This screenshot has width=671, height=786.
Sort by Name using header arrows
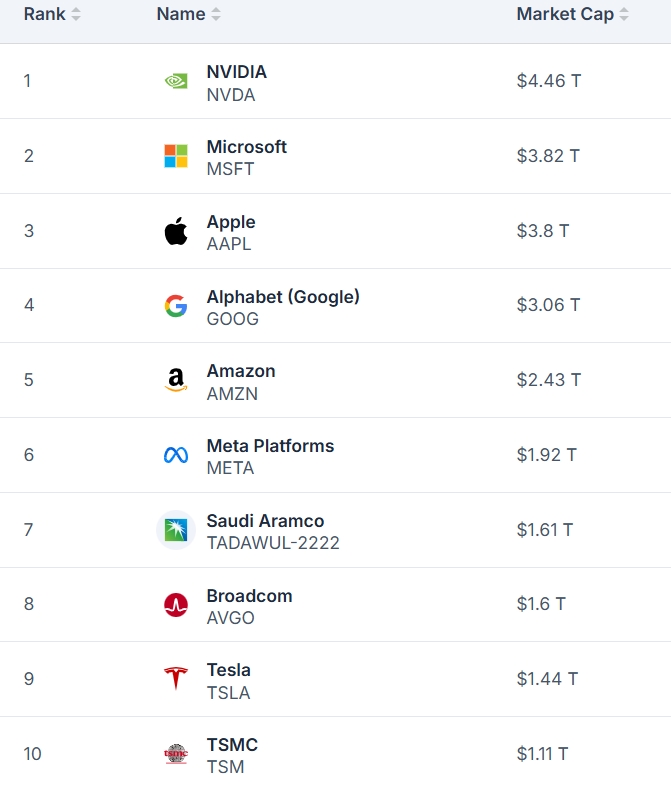(217, 15)
